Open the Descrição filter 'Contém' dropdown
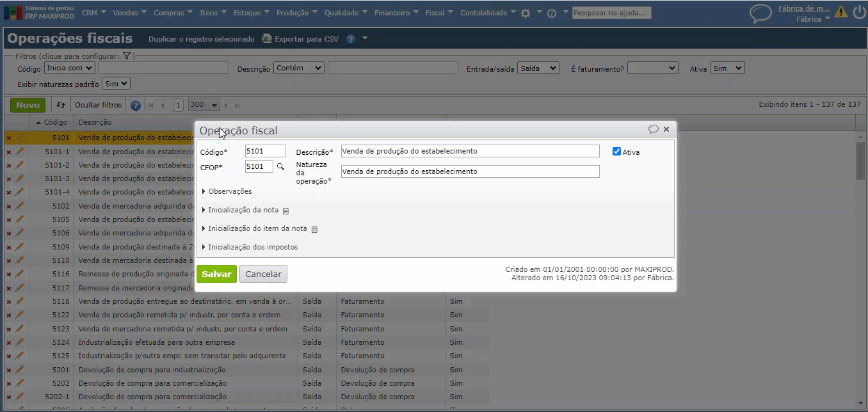The height and width of the screenshot is (412, 868). pos(299,68)
